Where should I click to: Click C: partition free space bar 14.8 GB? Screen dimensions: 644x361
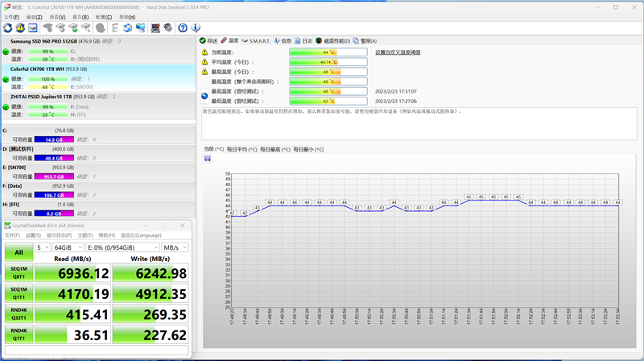(54, 139)
